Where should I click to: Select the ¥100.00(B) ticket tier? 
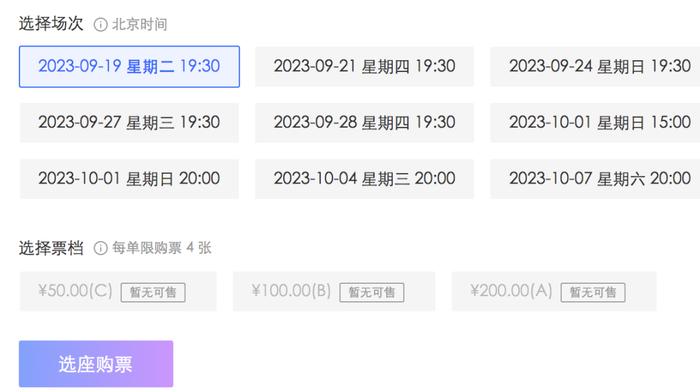334,291
